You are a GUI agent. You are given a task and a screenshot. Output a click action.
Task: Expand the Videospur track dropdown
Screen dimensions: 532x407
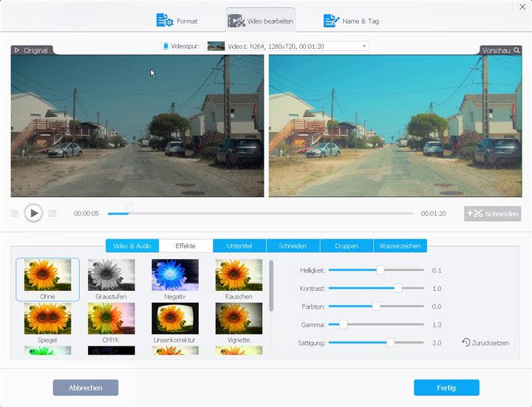[x=364, y=46]
